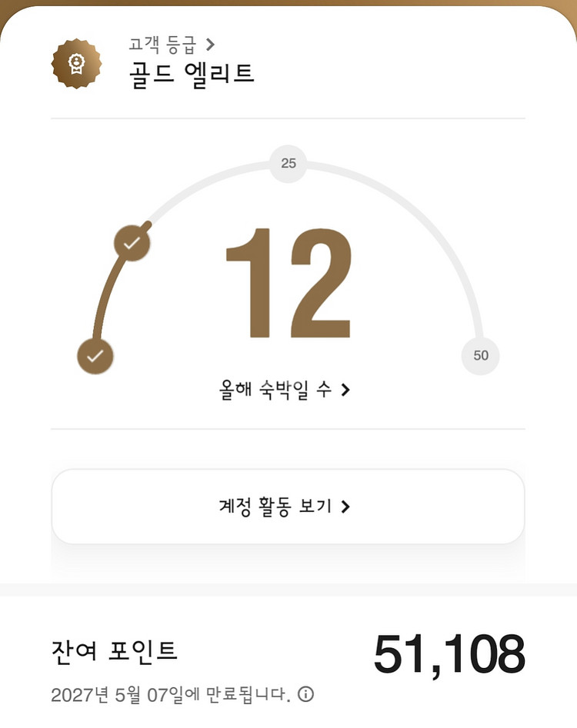Click the chevron next to 올해 숙박일 수
The width and height of the screenshot is (577, 728).
[x=345, y=390]
